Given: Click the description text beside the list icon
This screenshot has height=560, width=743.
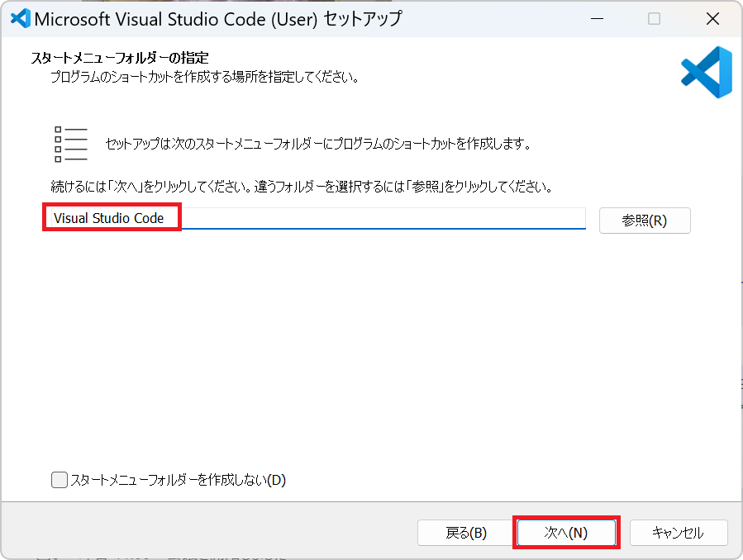Looking at the screenshot, I should tap(317, 144).
